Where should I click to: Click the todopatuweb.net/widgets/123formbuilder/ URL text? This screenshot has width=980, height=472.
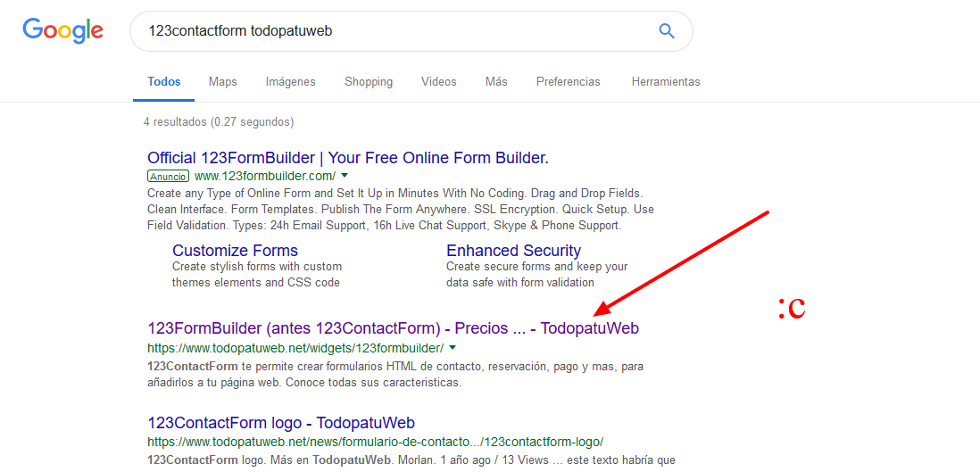(x=295, y=348)
